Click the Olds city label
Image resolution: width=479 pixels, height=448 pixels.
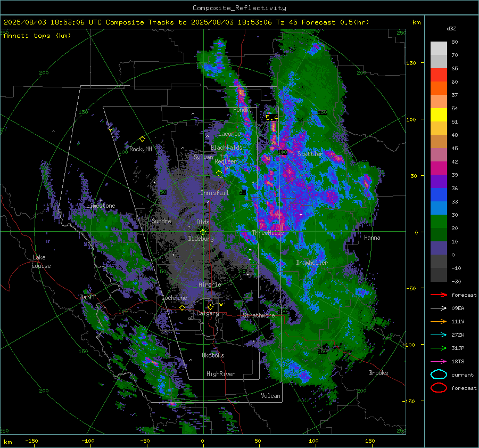tap(203, 222)
